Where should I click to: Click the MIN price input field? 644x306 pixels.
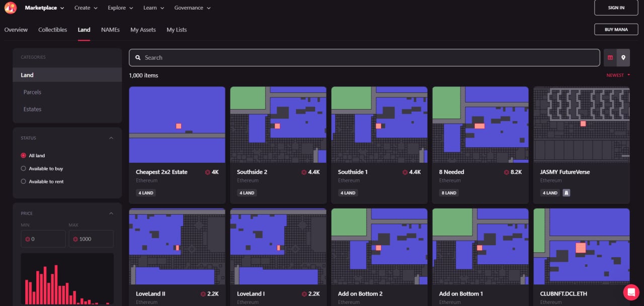(x=43, y=239)
